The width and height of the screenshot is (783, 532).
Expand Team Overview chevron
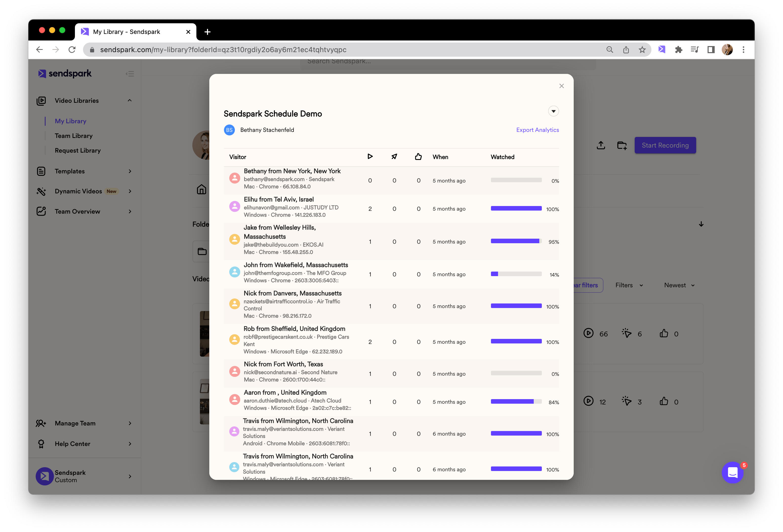130,211
